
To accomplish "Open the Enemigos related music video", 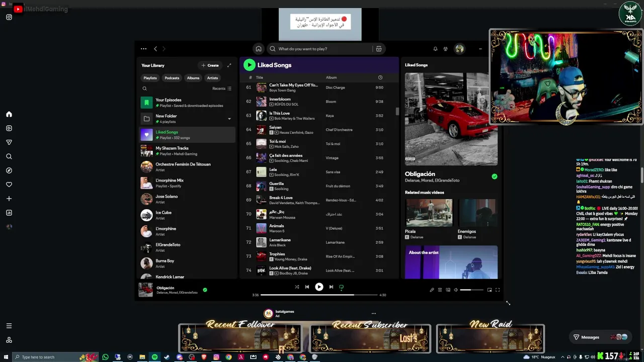I will pos(477,213).
